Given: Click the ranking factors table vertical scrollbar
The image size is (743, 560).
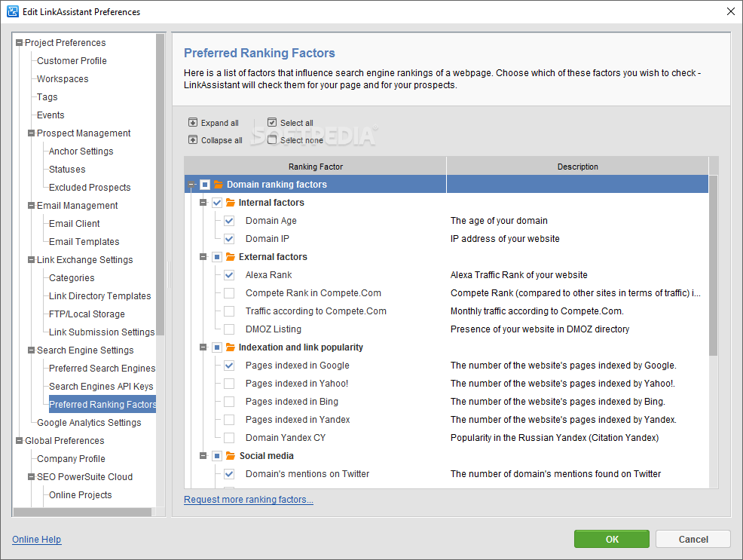Looking at the screenshot, I should 713,265.
